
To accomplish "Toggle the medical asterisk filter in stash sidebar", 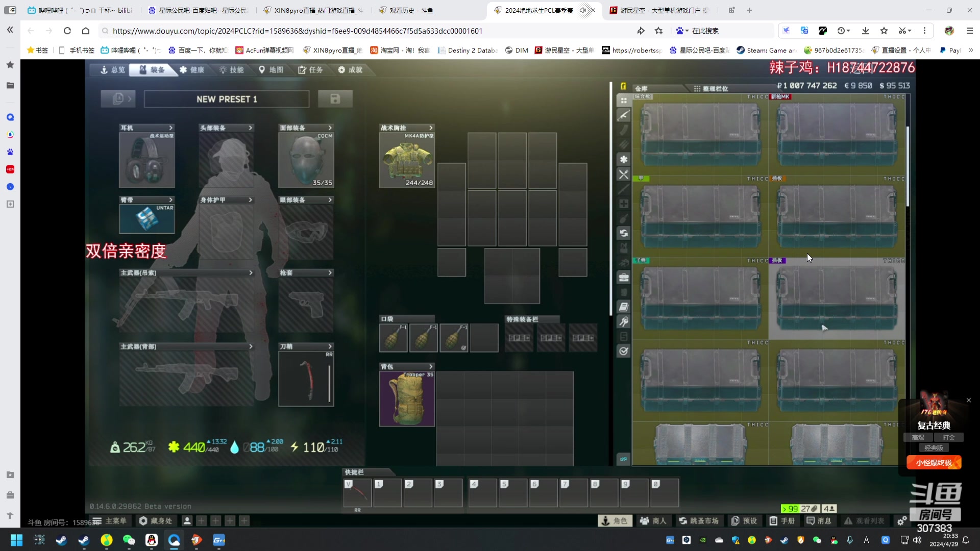I will (x=623, y=160).
